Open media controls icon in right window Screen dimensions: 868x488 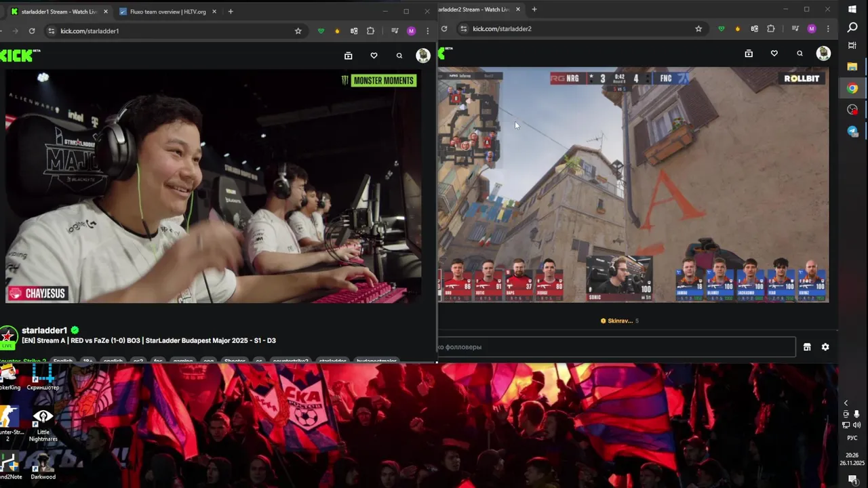pyautogui.click(x=795, y=28)
